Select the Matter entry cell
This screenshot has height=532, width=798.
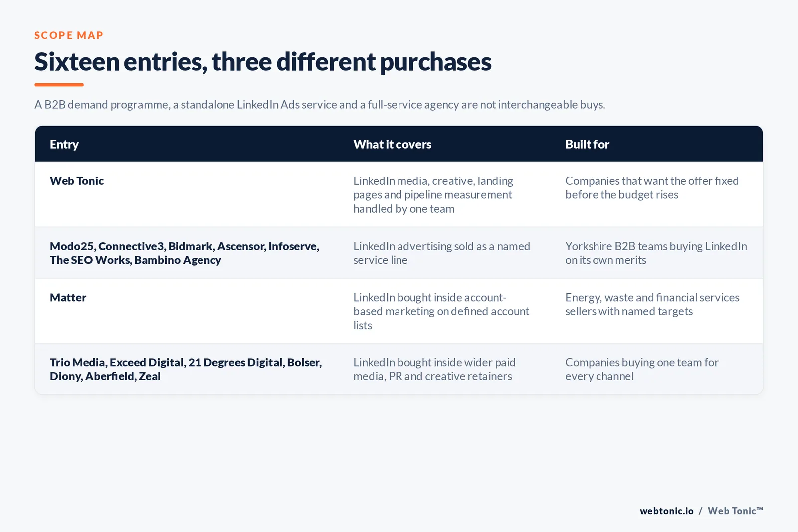68,298
